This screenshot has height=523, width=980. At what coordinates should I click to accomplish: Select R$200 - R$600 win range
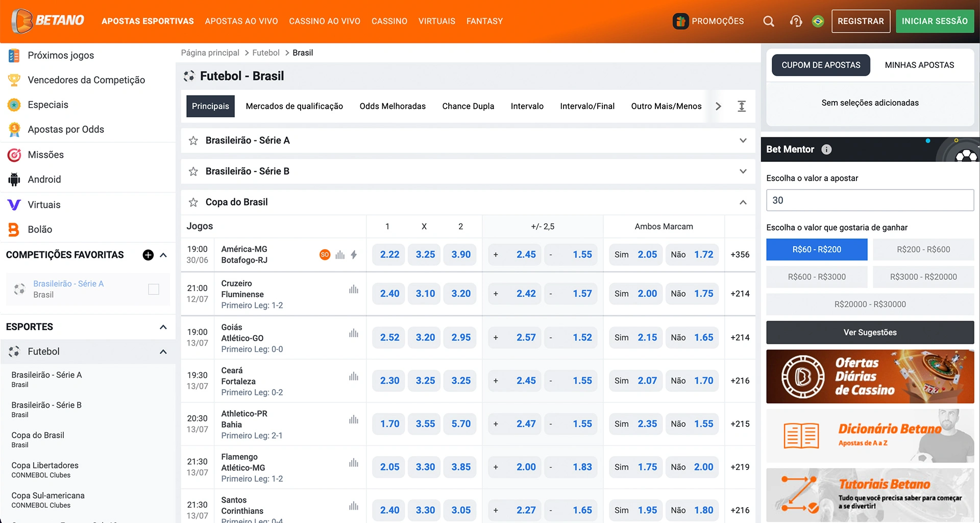pyautogui.click(x=923, y=250)
